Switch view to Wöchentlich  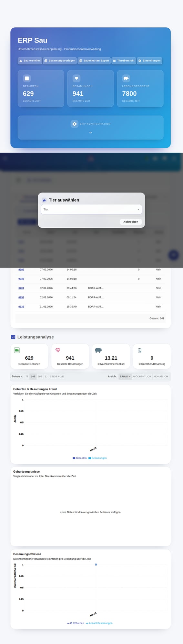[142, 376]
